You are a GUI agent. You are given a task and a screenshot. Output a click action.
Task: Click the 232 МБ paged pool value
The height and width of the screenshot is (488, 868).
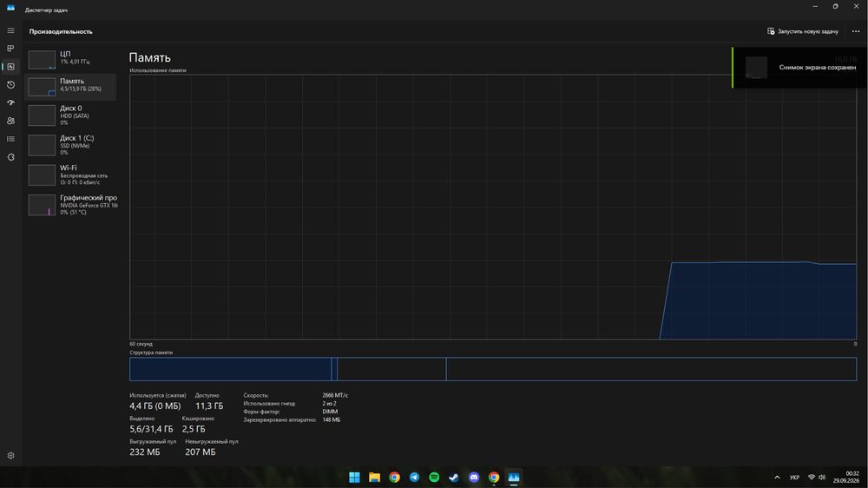144,452
